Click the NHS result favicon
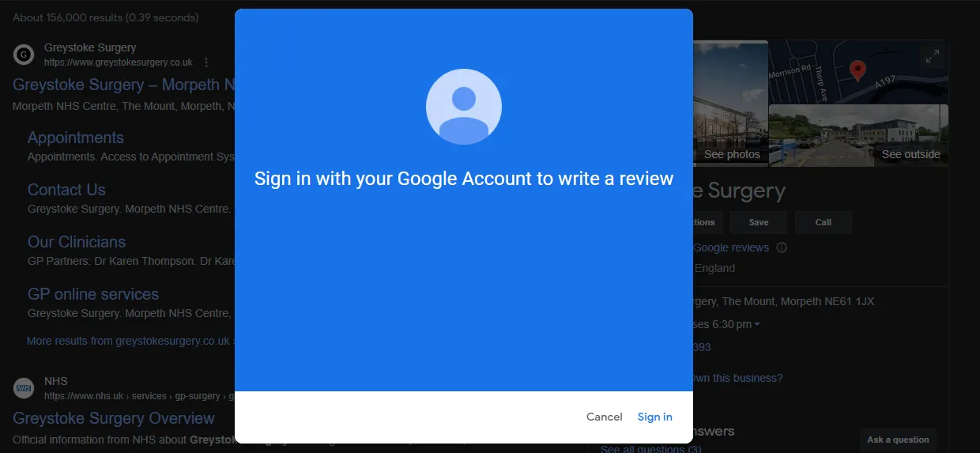The image size is (980, 453). [24, 388]
